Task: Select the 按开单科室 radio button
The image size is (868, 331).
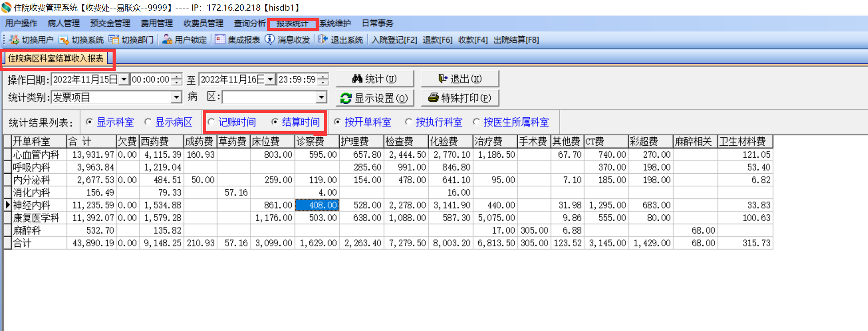Action: 337,122
